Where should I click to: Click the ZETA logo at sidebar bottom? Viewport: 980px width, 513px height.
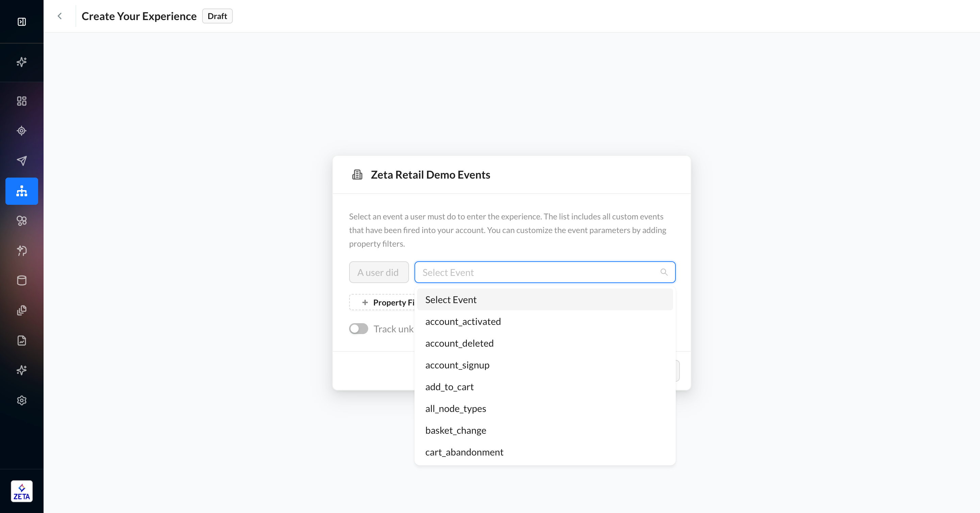[22, 491]
